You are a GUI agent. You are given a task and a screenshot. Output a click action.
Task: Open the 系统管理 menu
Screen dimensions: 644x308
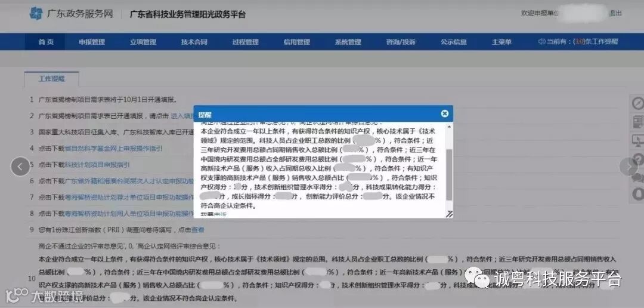tap(348, 42)
